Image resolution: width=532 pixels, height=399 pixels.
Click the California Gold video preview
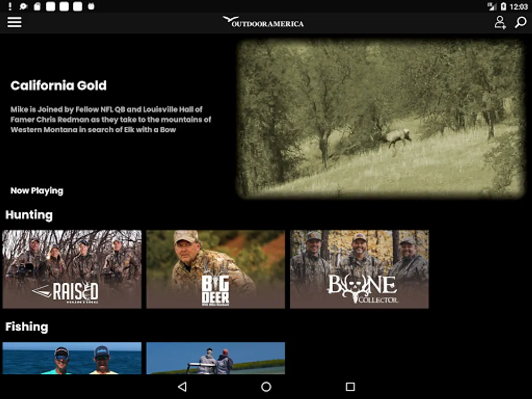click(x=381, y=119)
